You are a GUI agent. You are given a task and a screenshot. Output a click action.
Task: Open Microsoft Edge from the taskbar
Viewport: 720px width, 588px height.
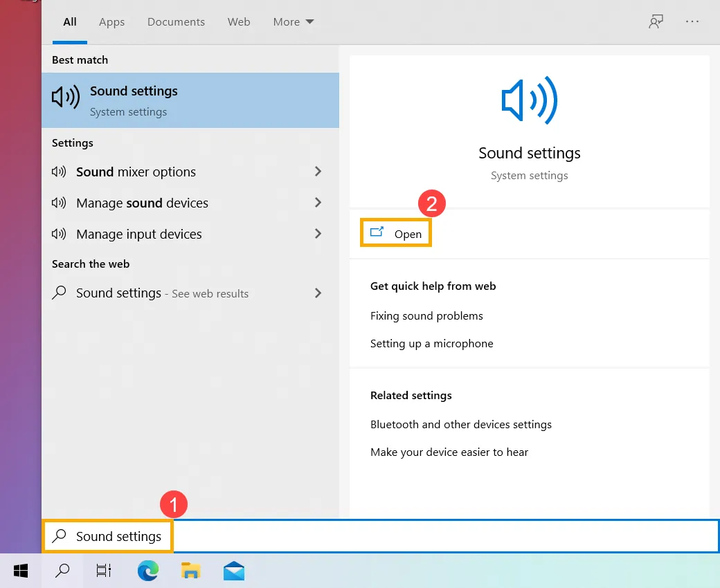click(x=147, y=571)
